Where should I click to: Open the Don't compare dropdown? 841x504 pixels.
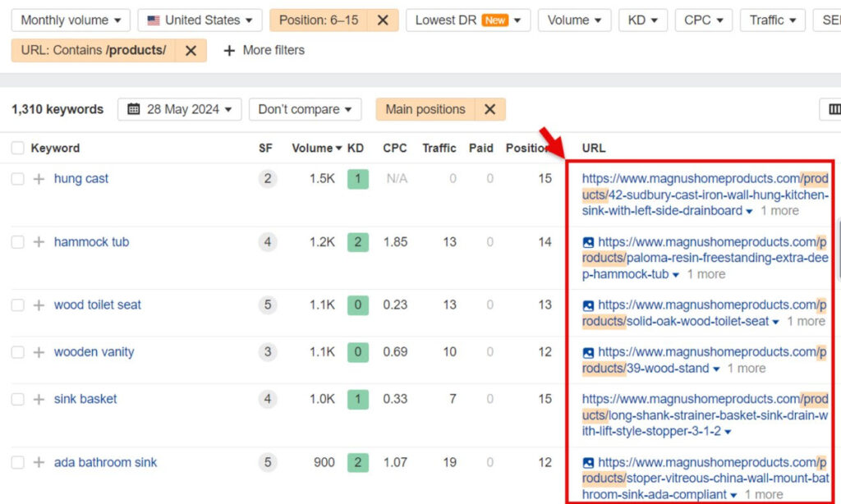305,109
